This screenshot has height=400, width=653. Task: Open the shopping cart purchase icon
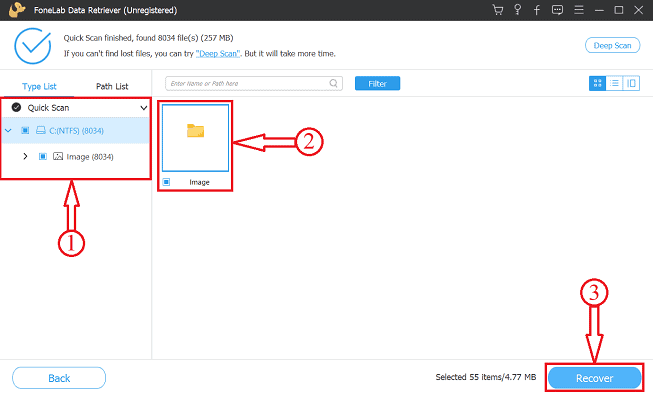click(x=498, y=10)
